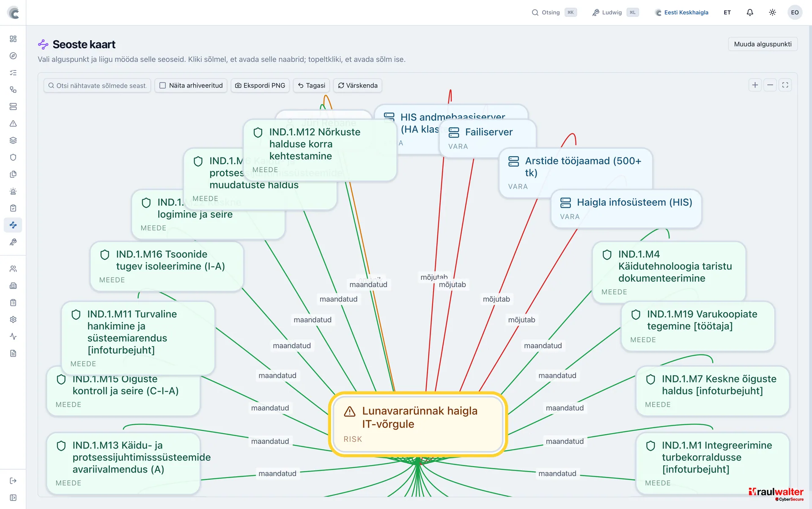Open the notifications bell
The image size is (812, 509).
750,12
